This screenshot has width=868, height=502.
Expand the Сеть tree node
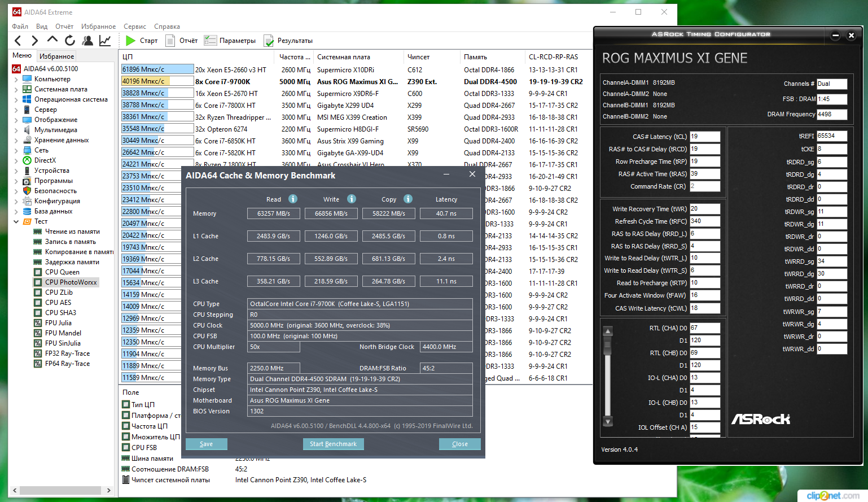point(16,150)
